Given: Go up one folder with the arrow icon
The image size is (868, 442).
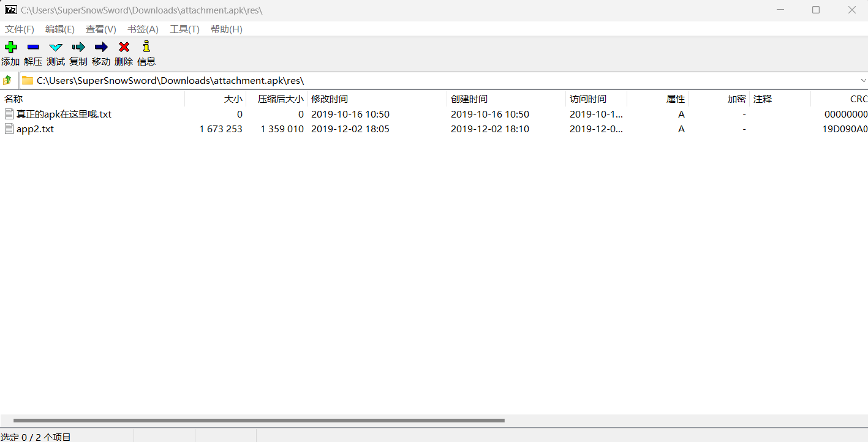Looking at the screenshot, I should [x=7, y=80].
